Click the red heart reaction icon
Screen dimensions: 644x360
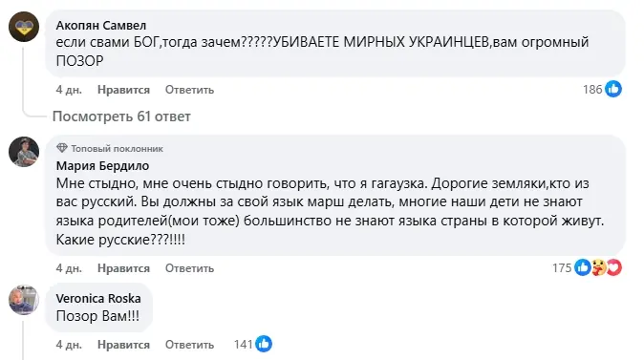pos(614,267)
